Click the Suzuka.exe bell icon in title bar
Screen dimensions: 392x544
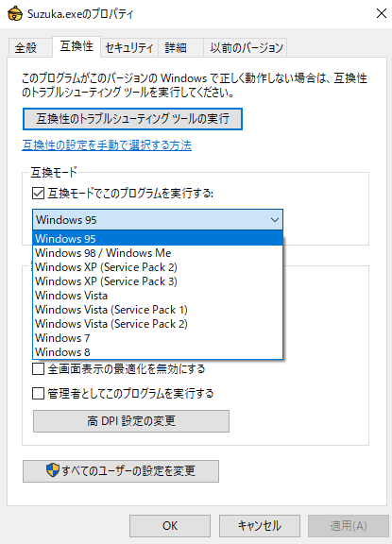click(15, 14)
